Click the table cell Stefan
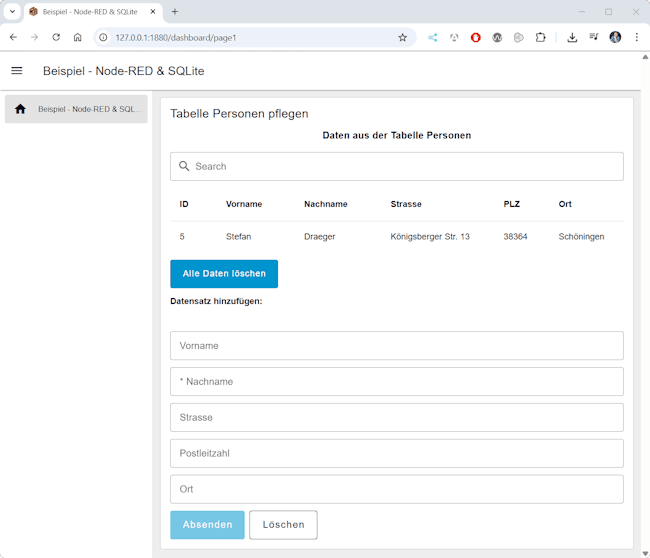Viewport: 650px width, 558px height. pyautogui.click(x=238, y=237)
